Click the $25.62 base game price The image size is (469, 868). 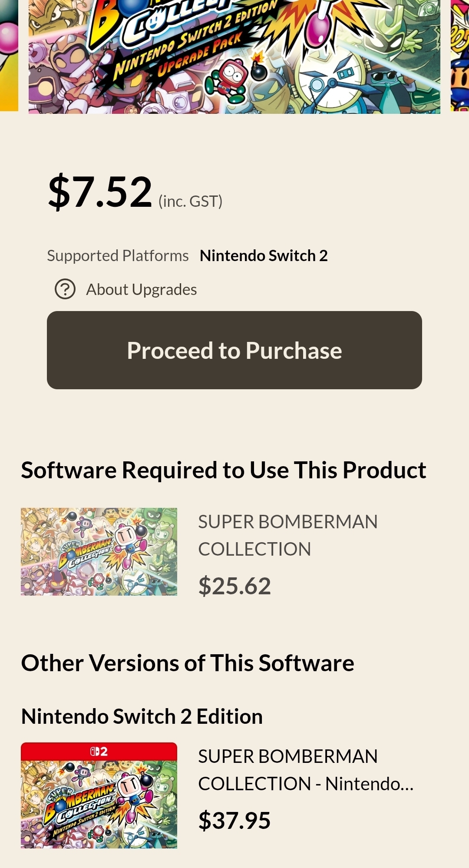234,586
